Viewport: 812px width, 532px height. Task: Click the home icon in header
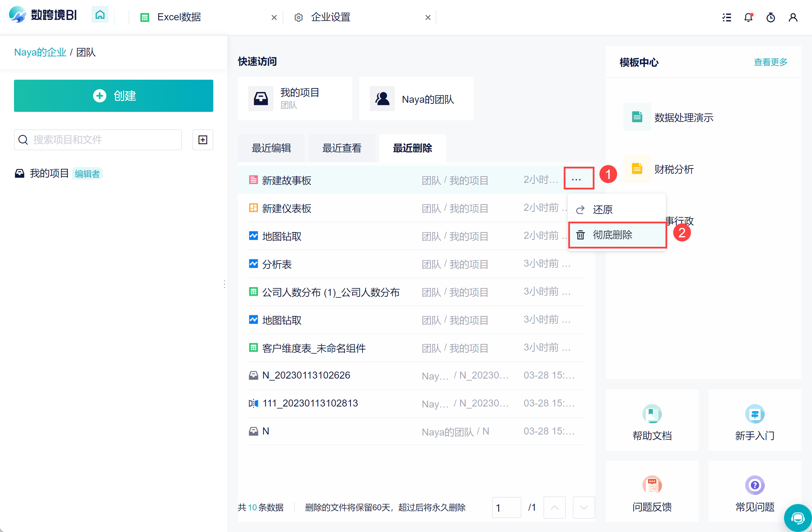(x=100, y=15)
